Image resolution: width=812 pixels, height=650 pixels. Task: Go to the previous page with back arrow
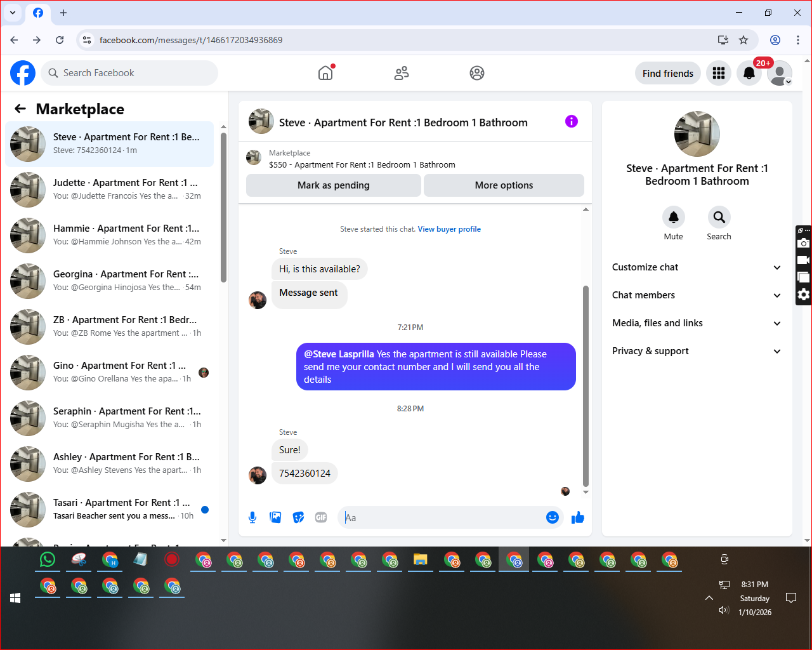pos(14,40)
